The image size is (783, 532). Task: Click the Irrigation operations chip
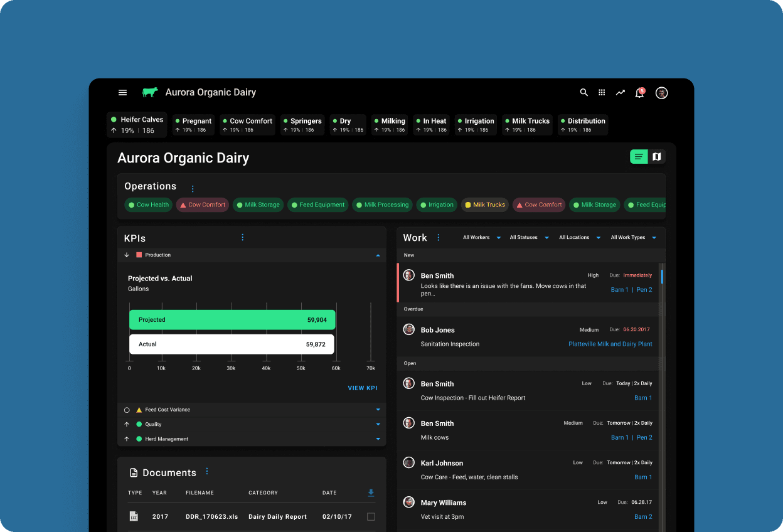[x=437, y=205]
